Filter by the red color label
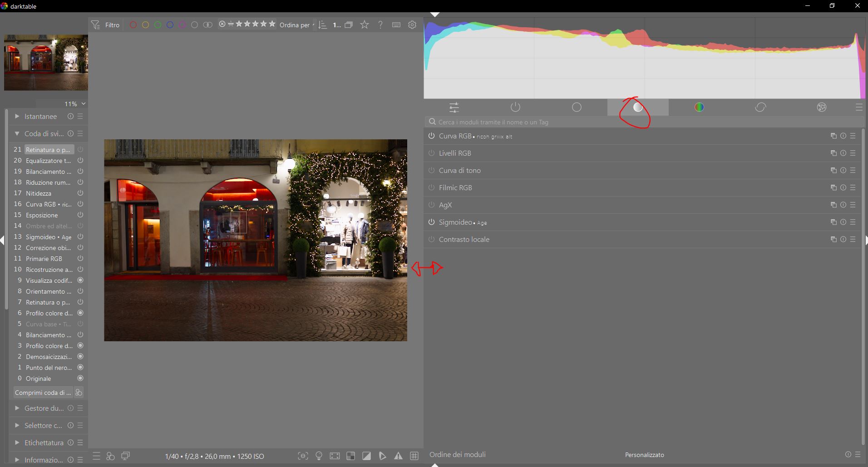868x467 pixels. (133, 25)
